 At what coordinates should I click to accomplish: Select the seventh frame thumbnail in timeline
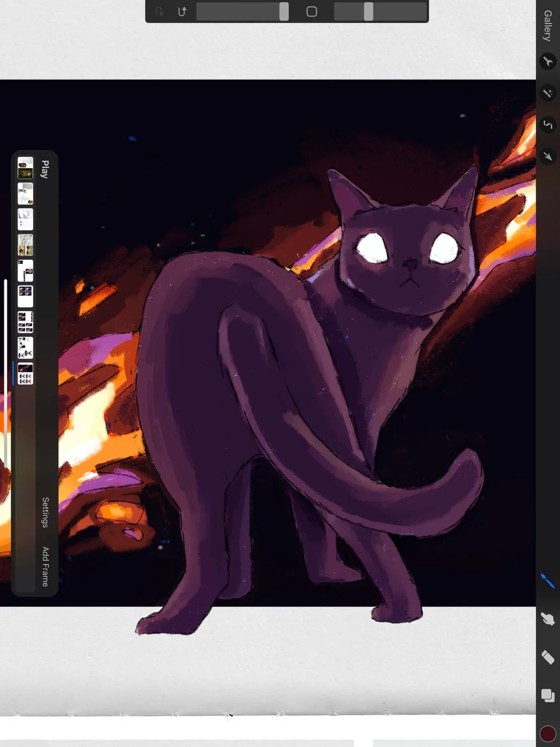click(26, 322)
